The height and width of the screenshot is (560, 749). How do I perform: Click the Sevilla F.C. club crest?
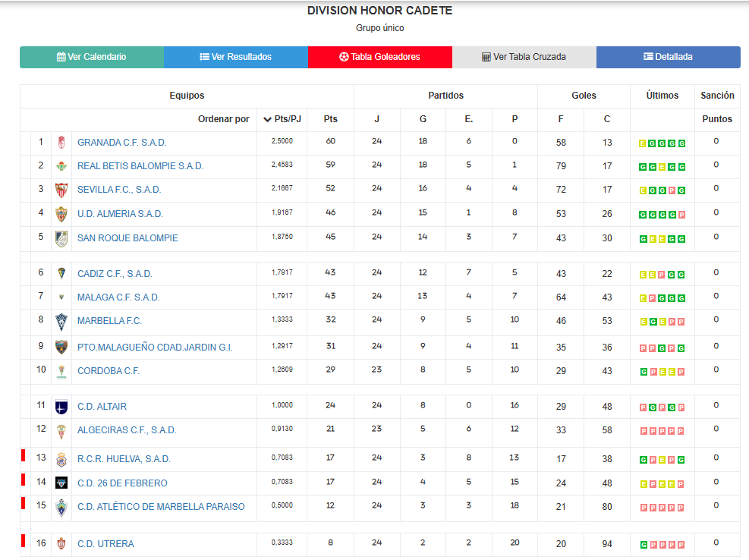click(61, 190)
